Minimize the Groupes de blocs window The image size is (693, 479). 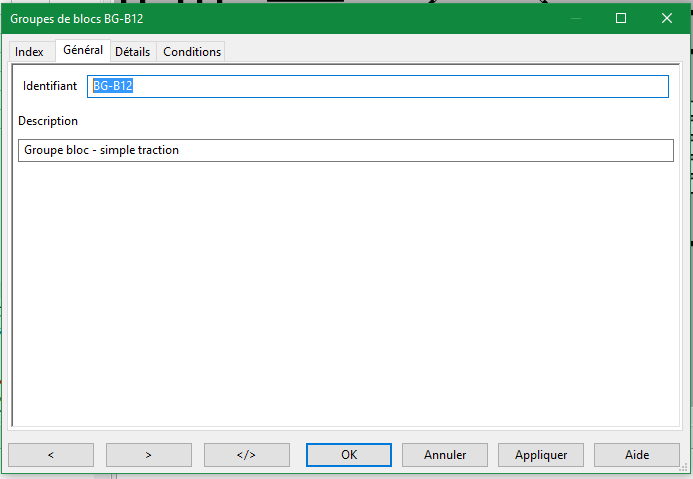point(575,18)
